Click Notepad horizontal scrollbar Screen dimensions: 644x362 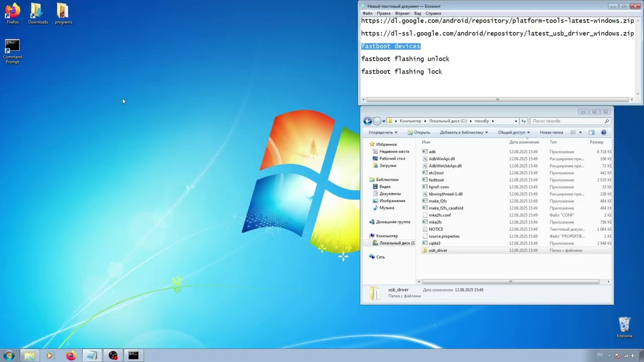(x=498, y=100)
